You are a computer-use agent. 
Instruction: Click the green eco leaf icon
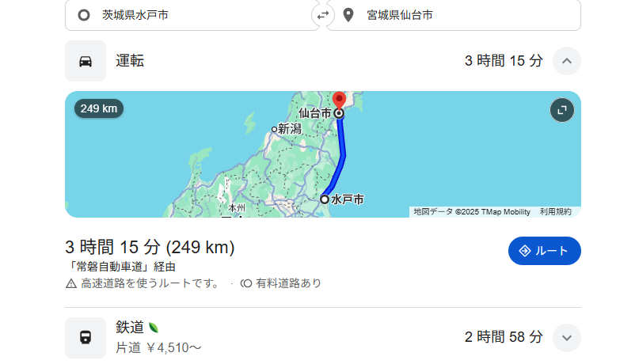pos(153,327)
